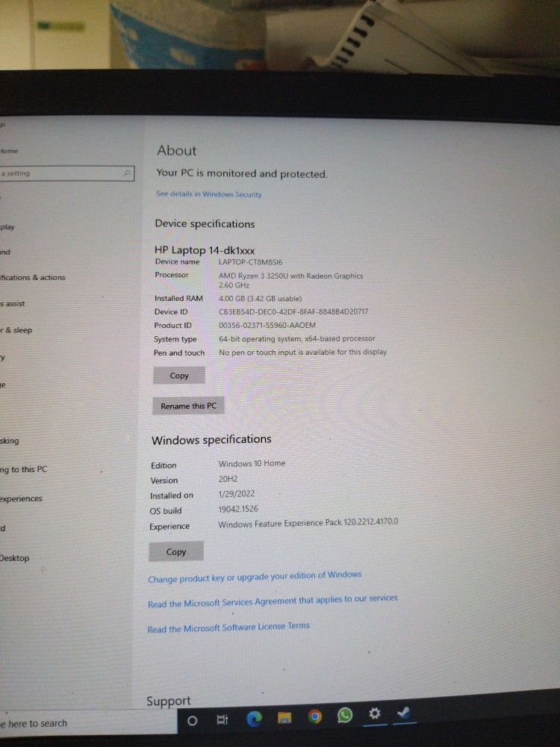Click Device specifications heading
This screenshot has width=560, height=747.
[205, 223]
